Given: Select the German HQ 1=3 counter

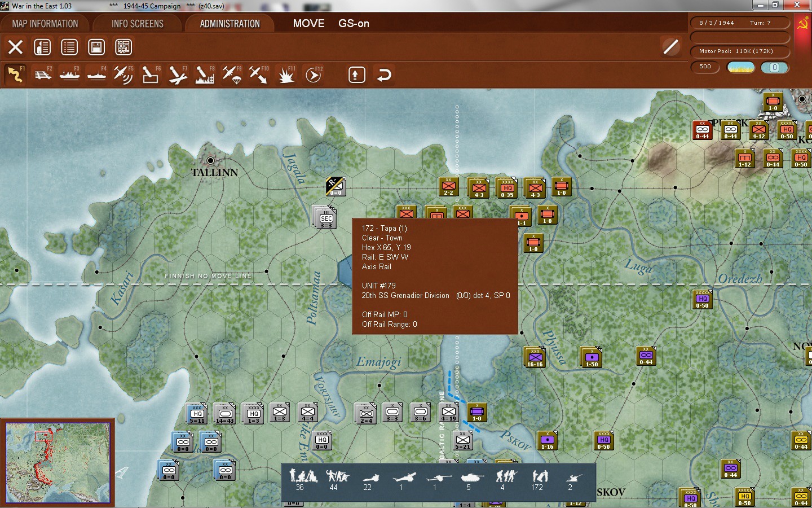Looking at the screenshot, I should pyautogui.click(x=254, y=414).
